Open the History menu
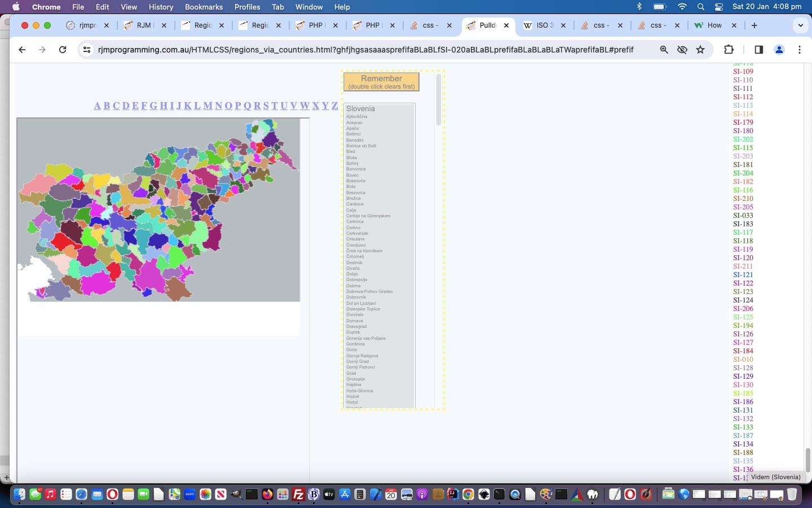812x508 pixels. coord(161,7)
